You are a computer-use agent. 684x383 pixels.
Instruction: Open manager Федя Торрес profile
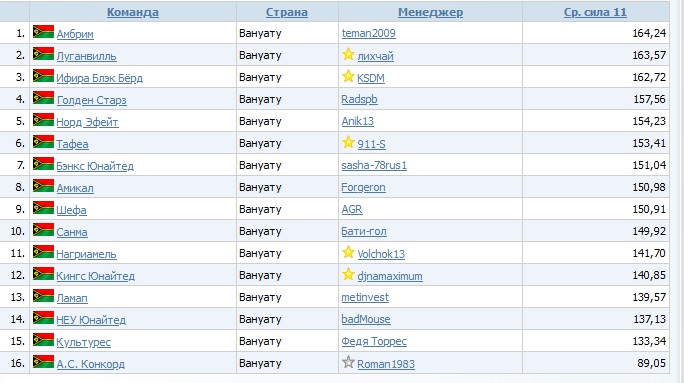374,341
